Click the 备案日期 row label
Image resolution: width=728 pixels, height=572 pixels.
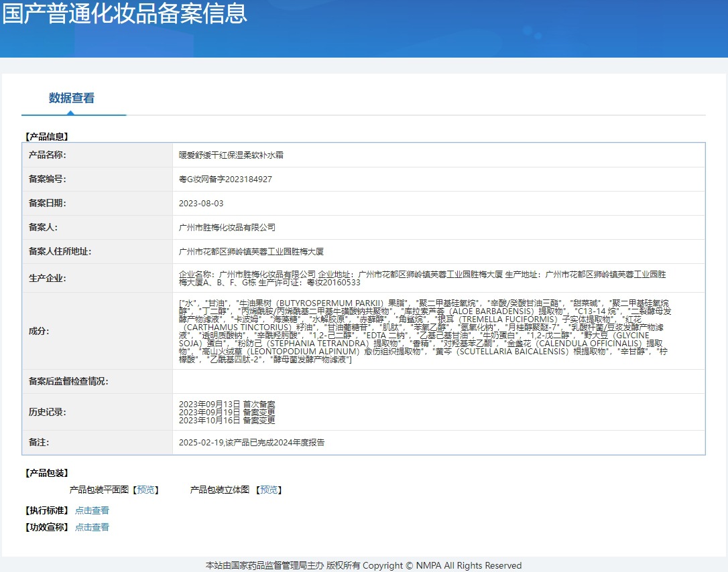tap(48, 203)
